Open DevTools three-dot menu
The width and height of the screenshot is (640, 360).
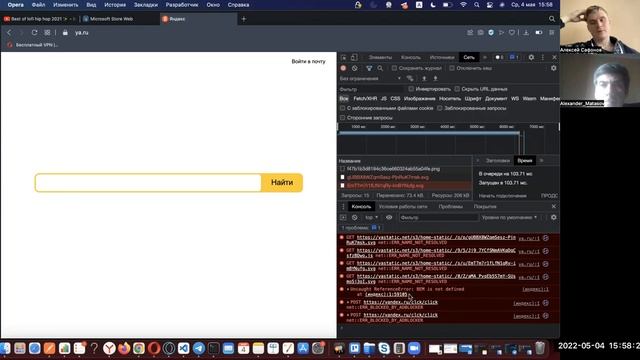click(542, 58)
